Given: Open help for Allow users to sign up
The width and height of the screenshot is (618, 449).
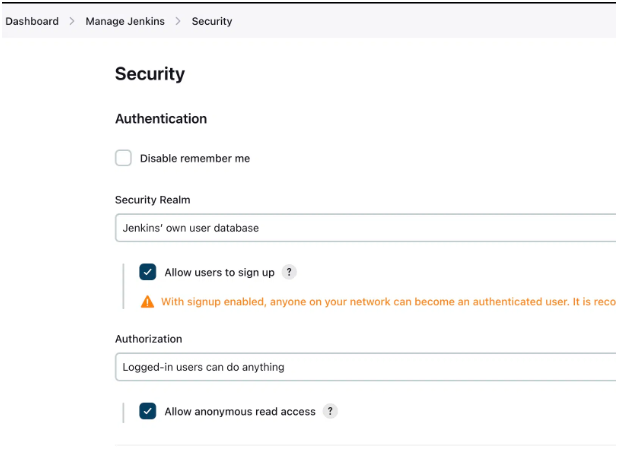Looking at the screenshot, I should click(289, 272).
